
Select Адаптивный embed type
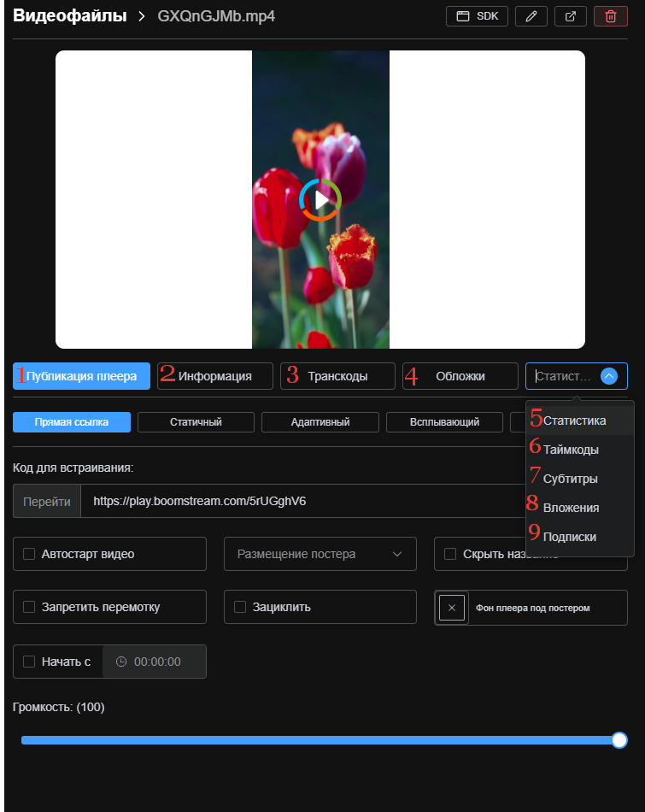320,422
